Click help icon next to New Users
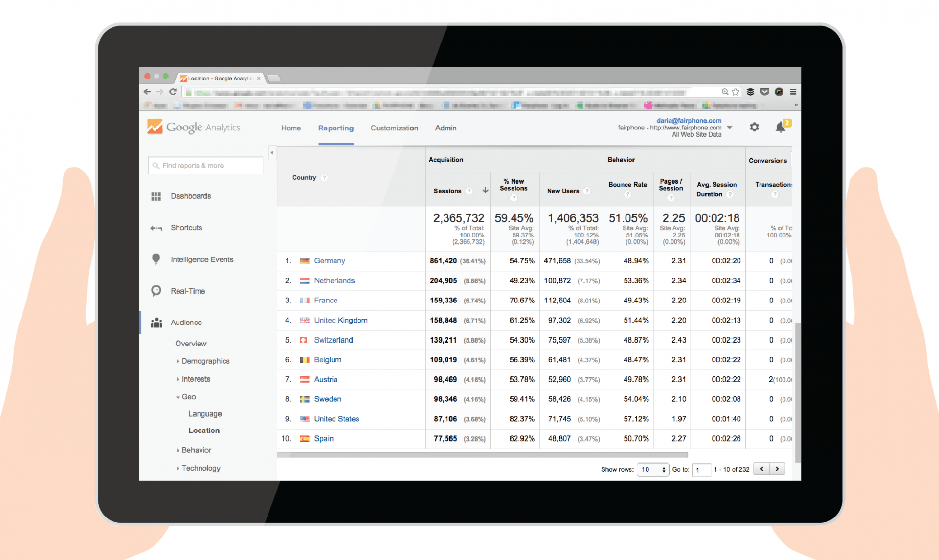Image resolution: width=939 pixels, height=560 pixels. [587, 191]
